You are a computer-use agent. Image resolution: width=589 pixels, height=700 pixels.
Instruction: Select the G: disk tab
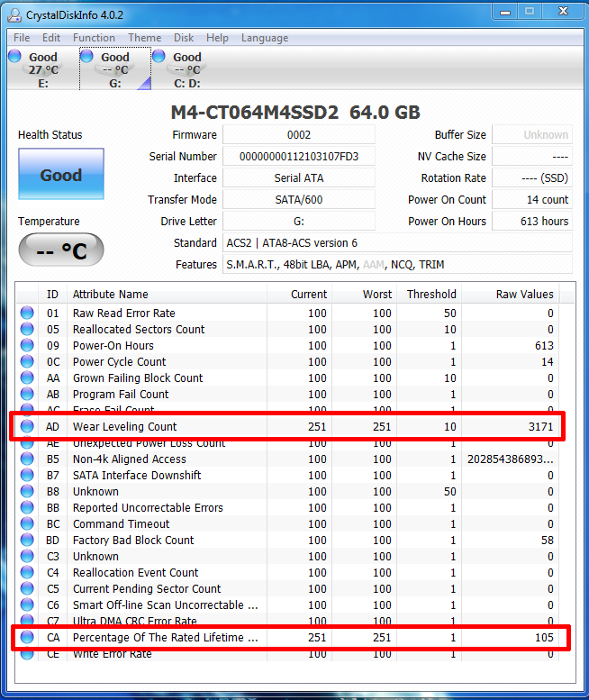tap(115, 69)
